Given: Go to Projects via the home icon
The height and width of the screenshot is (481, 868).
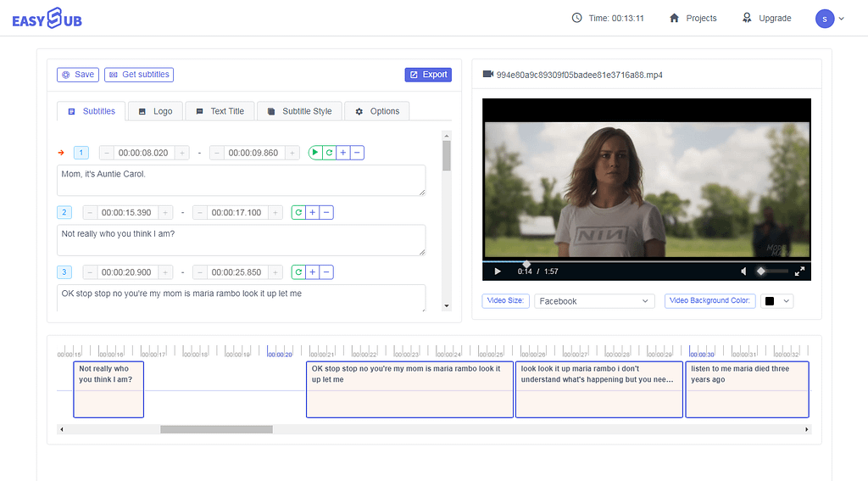Looking at the screenshot, I should click(693, 19).
